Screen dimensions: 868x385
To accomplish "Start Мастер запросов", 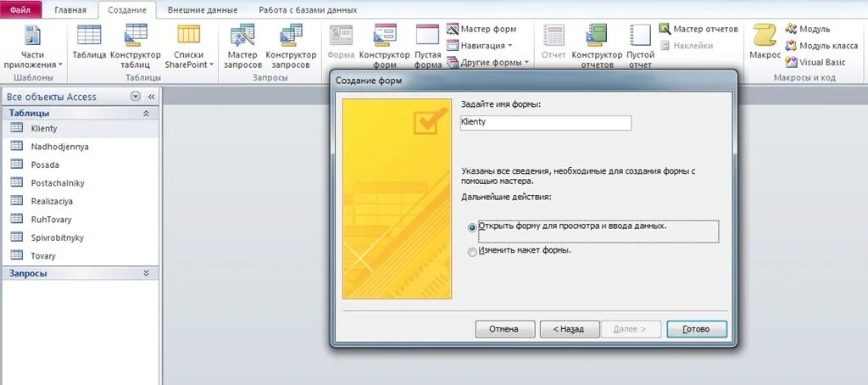I will 242,46.
